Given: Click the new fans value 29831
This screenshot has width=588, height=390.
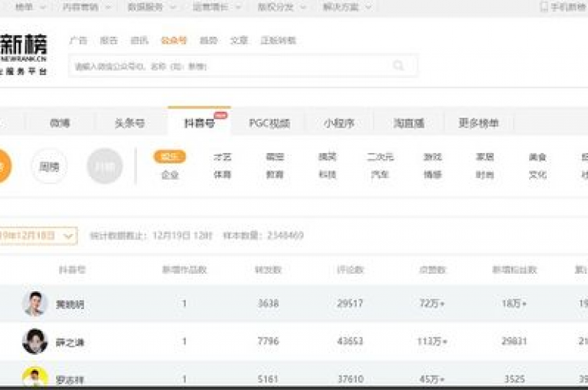Looking at the screenshot, I should (514, 341).
